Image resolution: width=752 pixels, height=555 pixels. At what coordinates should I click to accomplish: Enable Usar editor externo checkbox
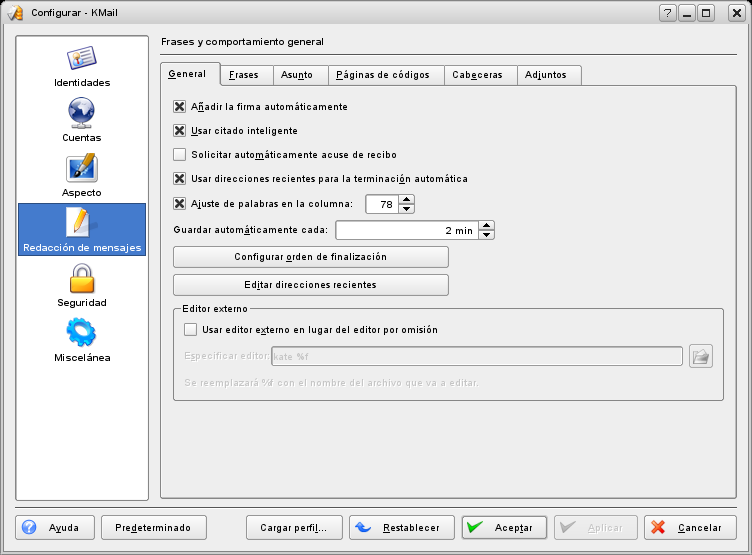[191, 329]
